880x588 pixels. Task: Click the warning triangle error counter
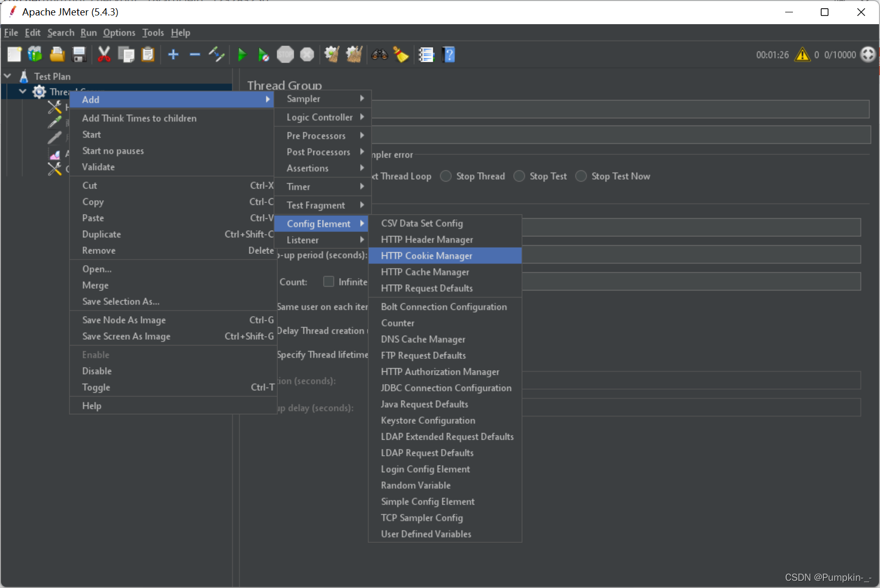(802, 54)
